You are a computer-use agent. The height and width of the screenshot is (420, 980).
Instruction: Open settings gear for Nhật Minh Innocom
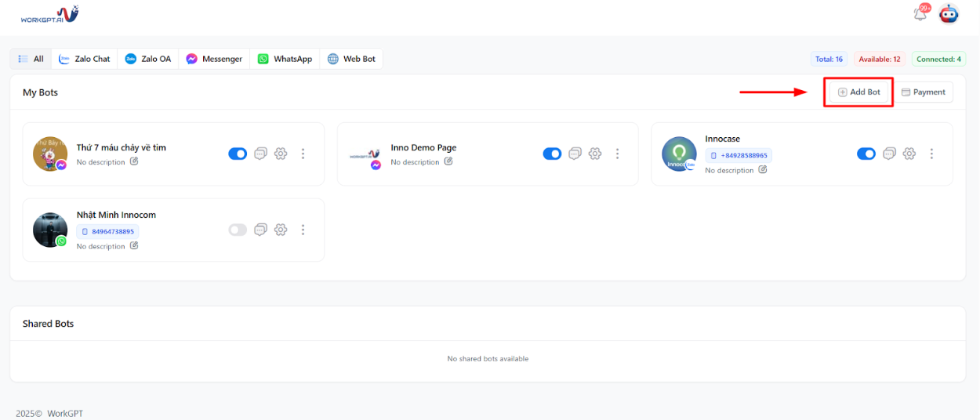pos(281,230)
